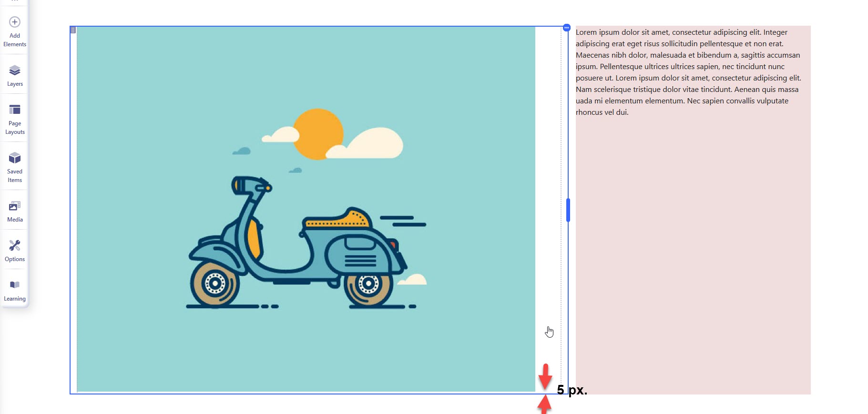Select the Lorem ipsum text paragraph
The height and width of the screenshot is (414, 868).
(688, 72)
